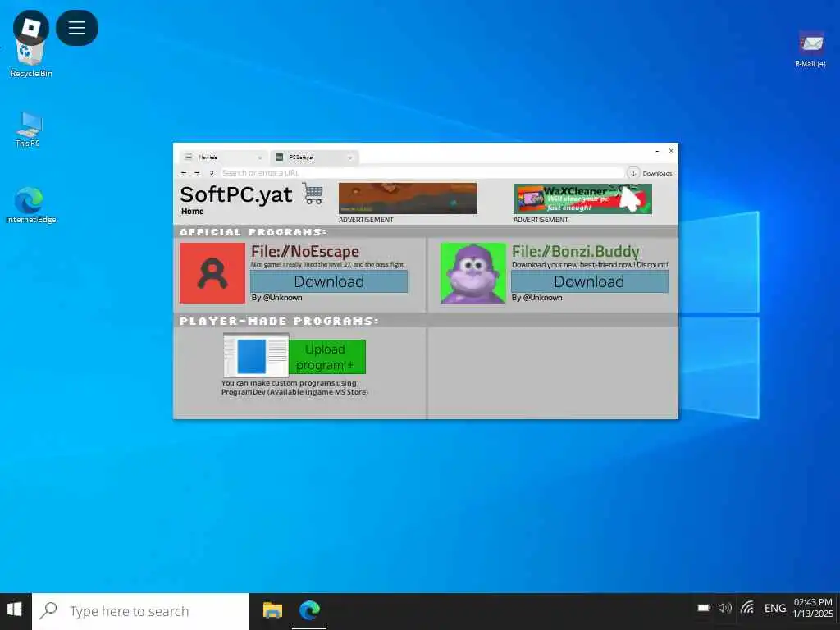Screen dimensions: 840x630
Task: Go to the Home link
Action: [x=192, y=212]
